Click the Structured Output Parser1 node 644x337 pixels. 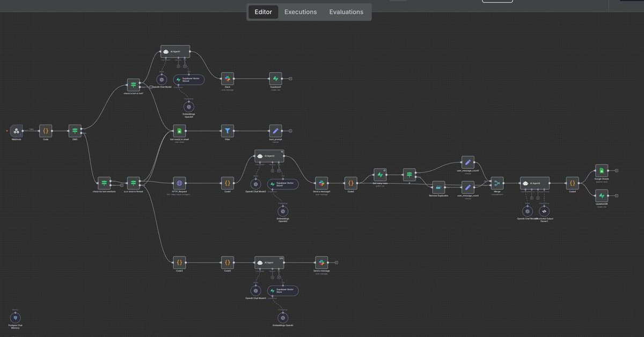click(x=545, y=211)
